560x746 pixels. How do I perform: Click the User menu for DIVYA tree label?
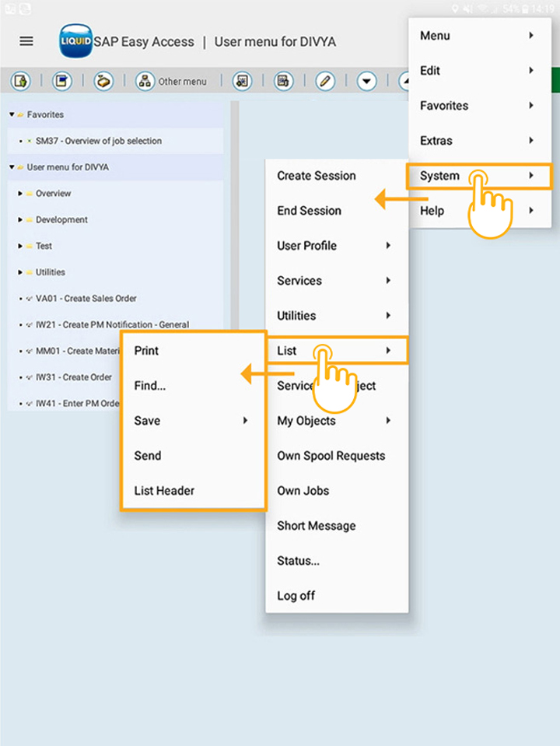(68, 167)
